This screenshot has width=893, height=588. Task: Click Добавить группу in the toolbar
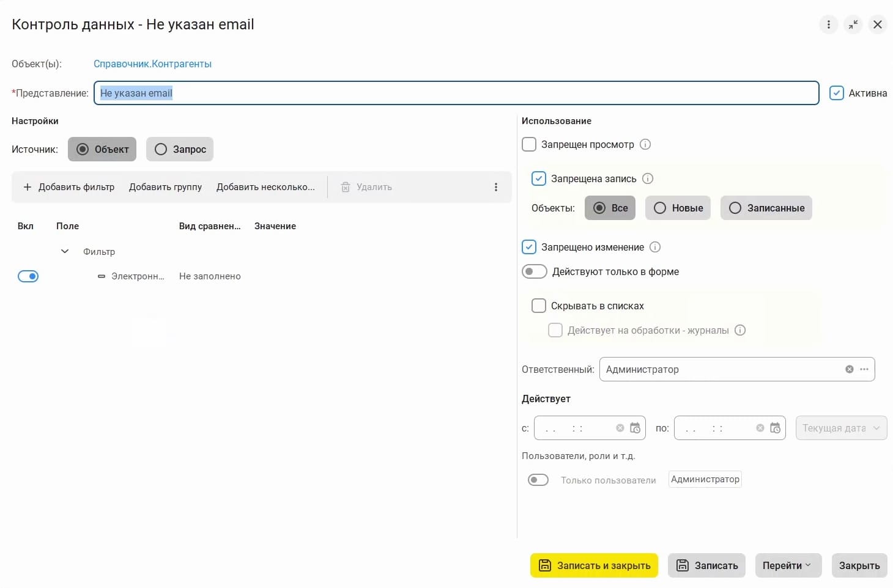click(x=165, y=187)
